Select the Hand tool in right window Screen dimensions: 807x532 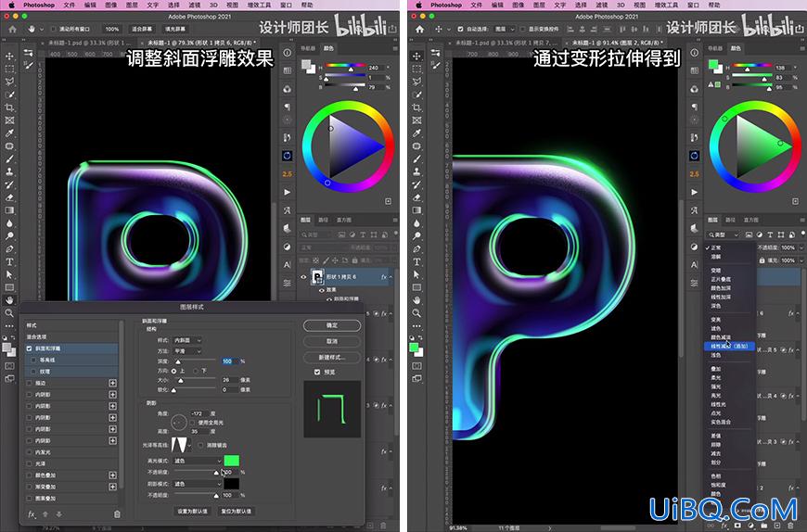416,300
